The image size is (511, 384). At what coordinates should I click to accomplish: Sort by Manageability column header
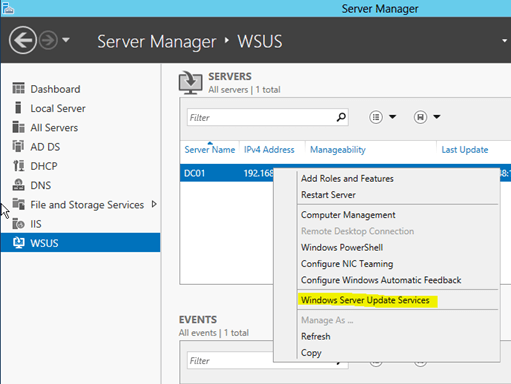click(x=338, y=150)
